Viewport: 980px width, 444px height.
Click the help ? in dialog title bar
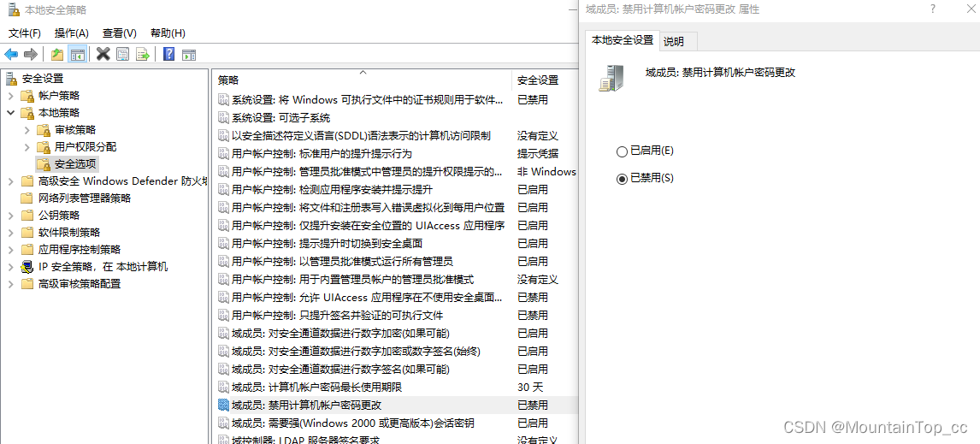pyautogui.click(x=933, y=9)
